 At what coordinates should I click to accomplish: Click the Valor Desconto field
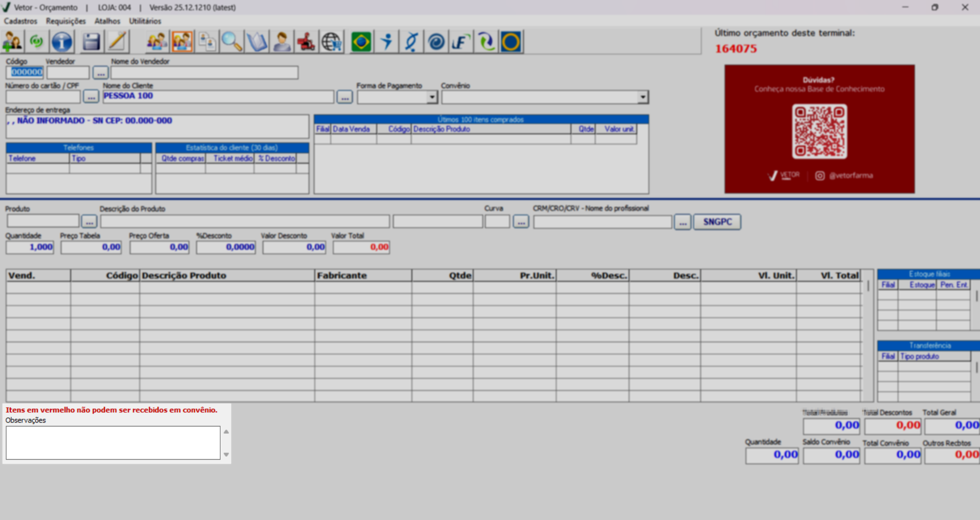click(294, 247)
